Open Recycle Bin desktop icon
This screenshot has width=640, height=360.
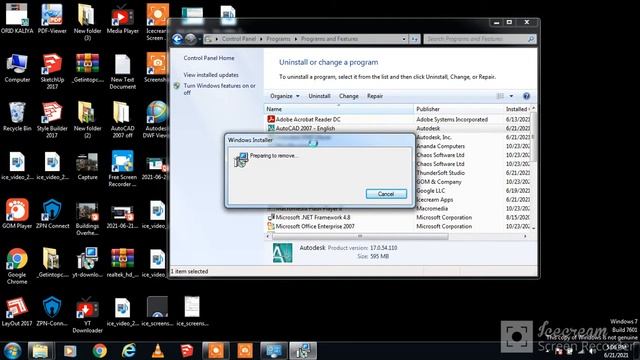[x=17, y=117]
